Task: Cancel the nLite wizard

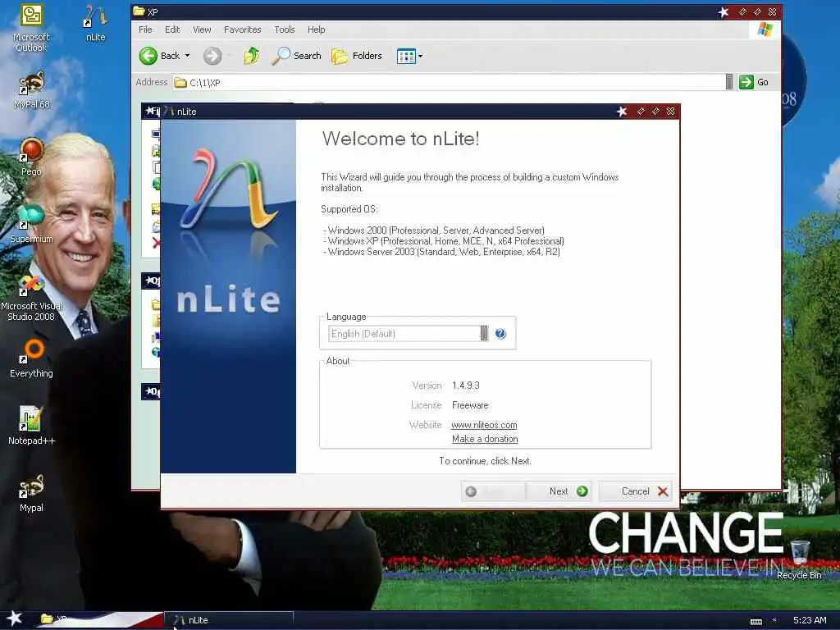Action: 635,491
